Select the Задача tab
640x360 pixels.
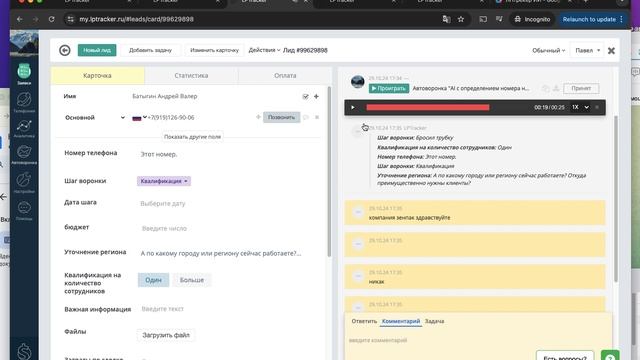[x=434, y=321]
